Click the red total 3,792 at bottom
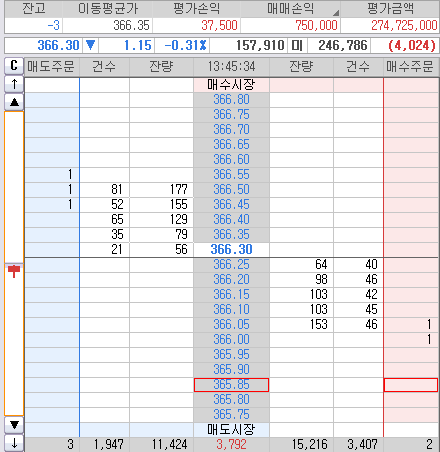Viewport: 440px width, 452px height. tap(231, 444)
